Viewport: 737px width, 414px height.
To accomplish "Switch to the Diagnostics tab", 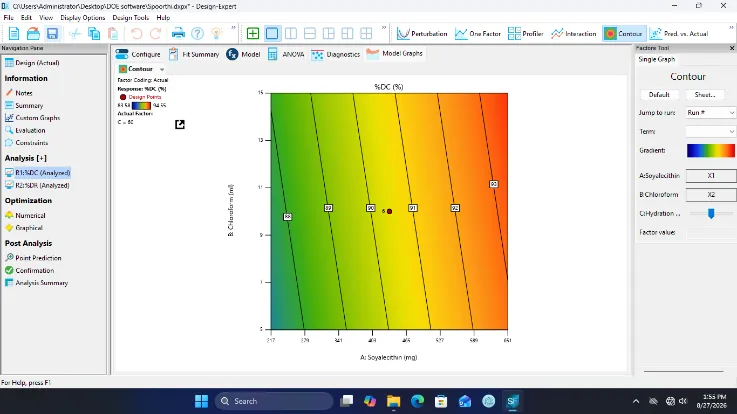I will coord(336,54).
